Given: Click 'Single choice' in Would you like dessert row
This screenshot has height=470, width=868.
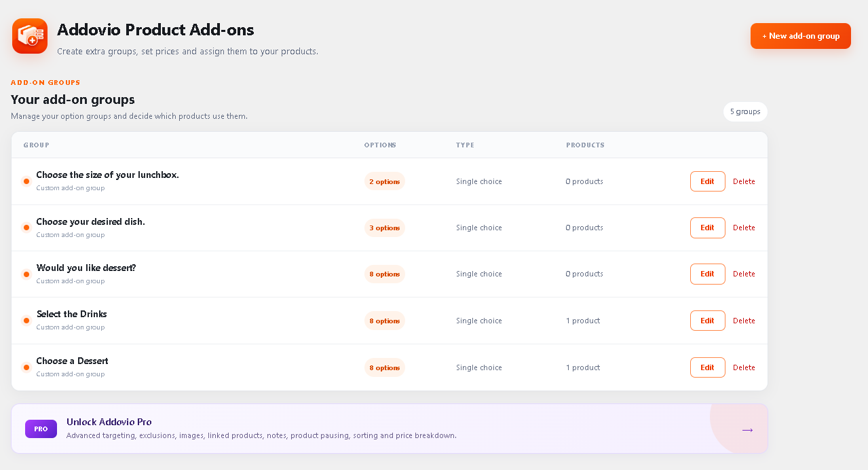Looking at the screenshot, I should [x=479, y=274].
